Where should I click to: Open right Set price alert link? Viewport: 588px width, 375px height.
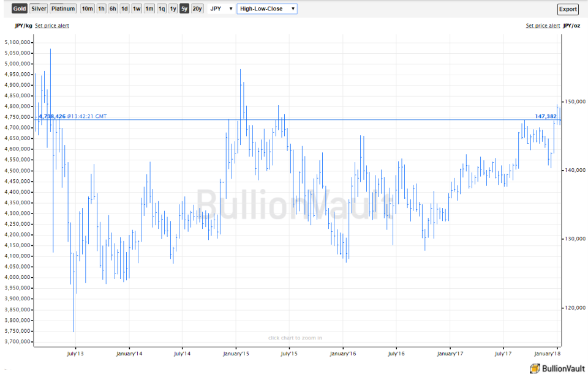(x=543, y=26)
